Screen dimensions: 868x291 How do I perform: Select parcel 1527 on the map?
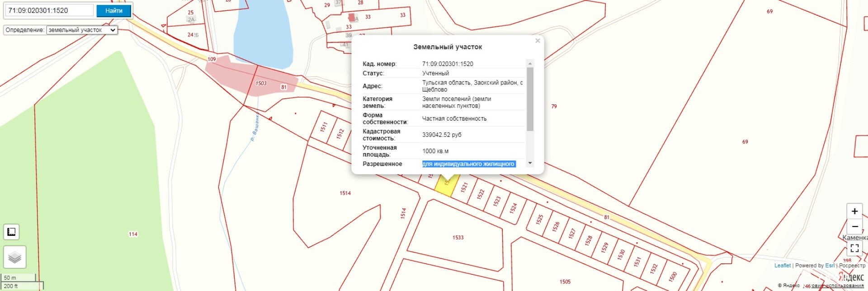coord(572,233)
